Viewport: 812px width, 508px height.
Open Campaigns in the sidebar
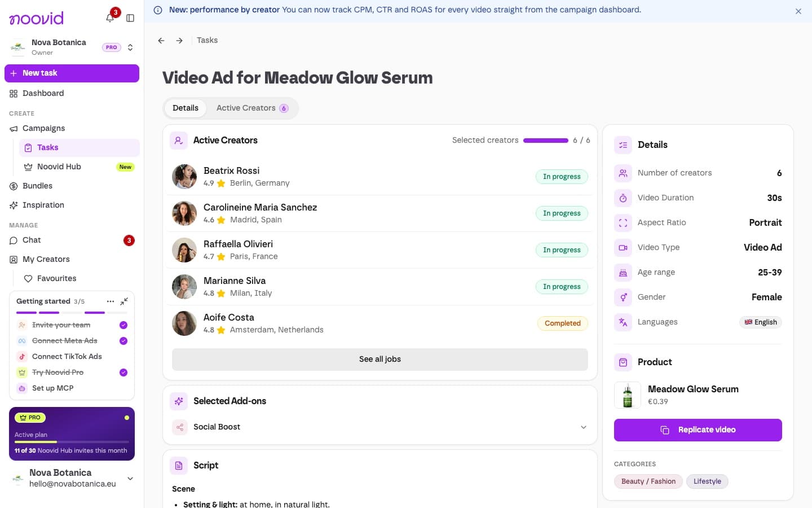point(72,128)
